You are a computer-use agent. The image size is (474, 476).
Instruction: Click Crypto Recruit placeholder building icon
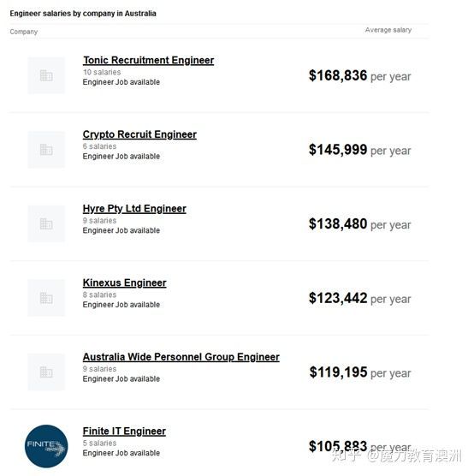click(x=46, y=150)
